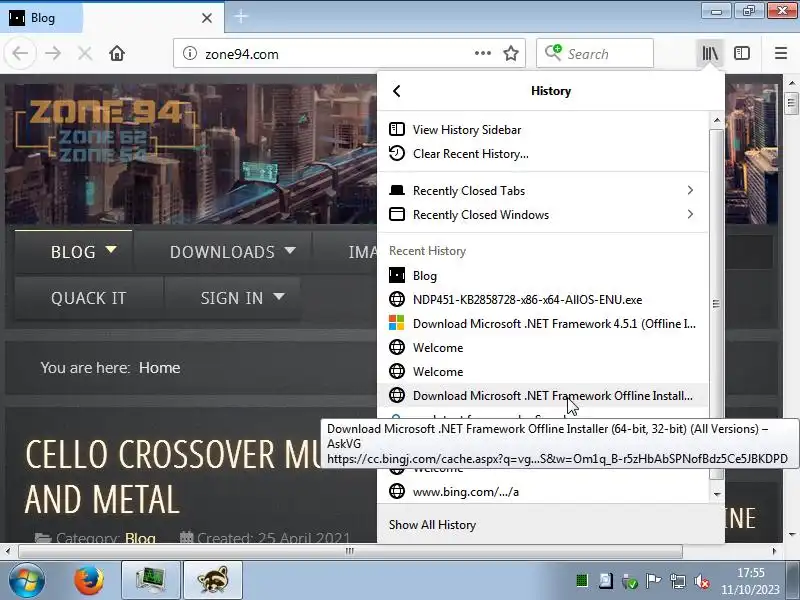Open the monitor app in taskbar
The height and width of the screenshot is (600, 800).
[151, 580]
